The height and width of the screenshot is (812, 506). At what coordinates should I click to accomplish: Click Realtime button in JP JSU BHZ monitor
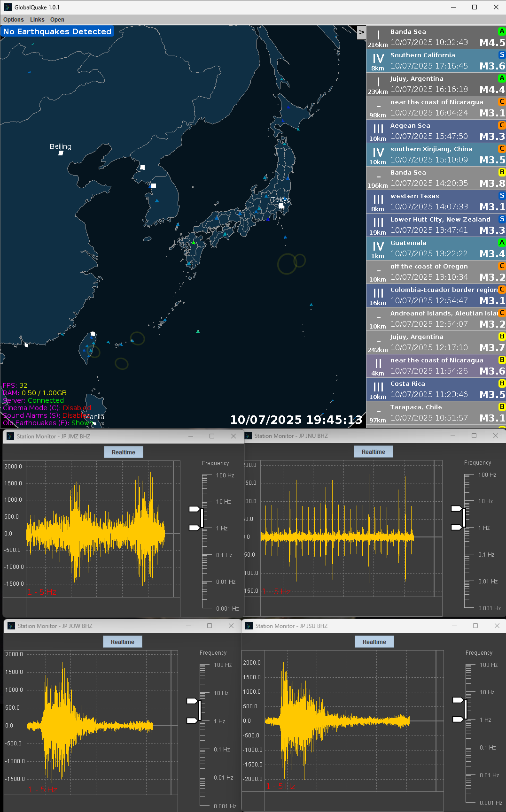point(374,642)
